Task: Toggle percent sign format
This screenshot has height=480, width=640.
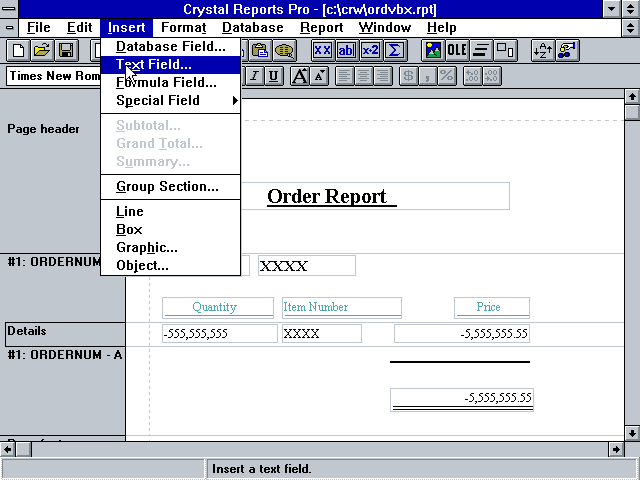Action: tap(447, 76)
